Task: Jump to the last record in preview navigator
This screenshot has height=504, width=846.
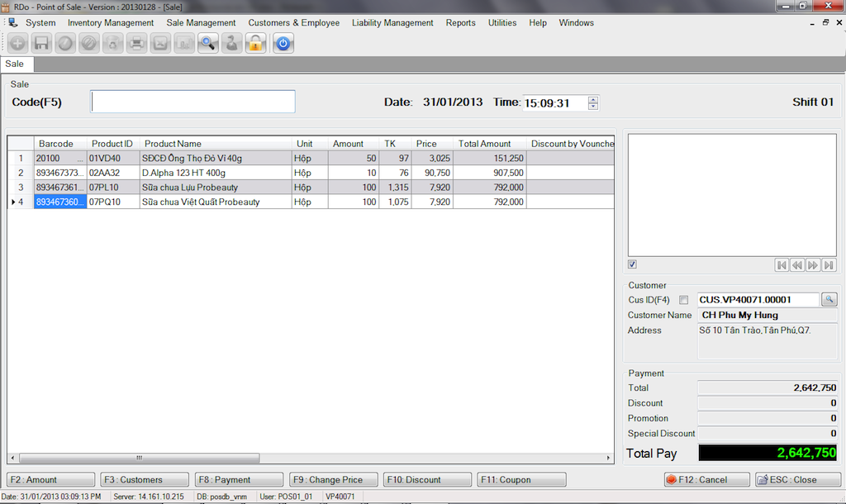Action: 829,265
